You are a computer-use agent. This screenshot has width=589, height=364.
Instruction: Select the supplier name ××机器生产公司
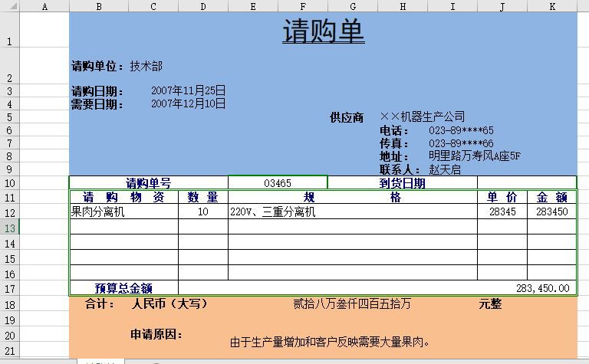tap(423, 116)
